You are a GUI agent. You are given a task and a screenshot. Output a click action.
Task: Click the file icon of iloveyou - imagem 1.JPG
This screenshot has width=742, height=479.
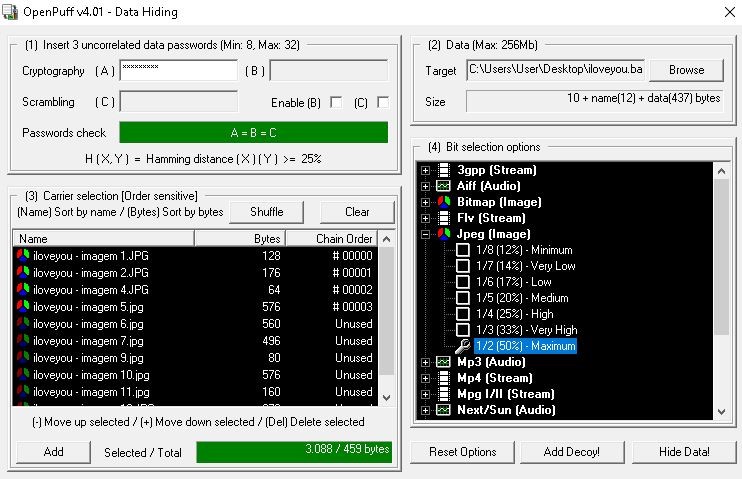[x=24, y=256]
